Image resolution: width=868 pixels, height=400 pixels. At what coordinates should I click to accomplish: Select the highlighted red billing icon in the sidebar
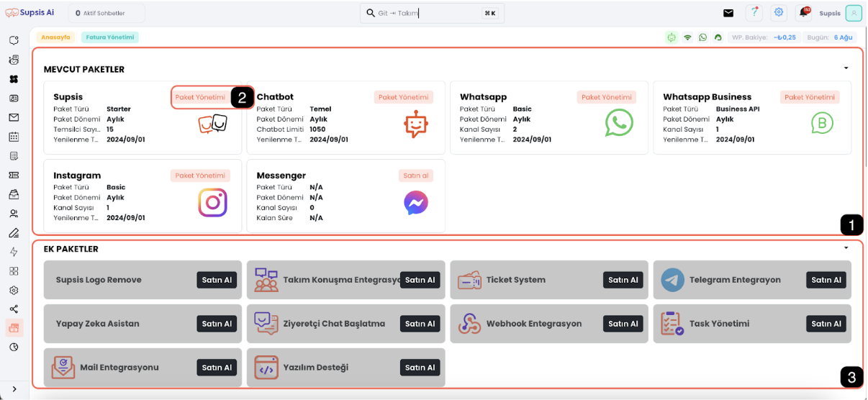(x=14, y=328)
